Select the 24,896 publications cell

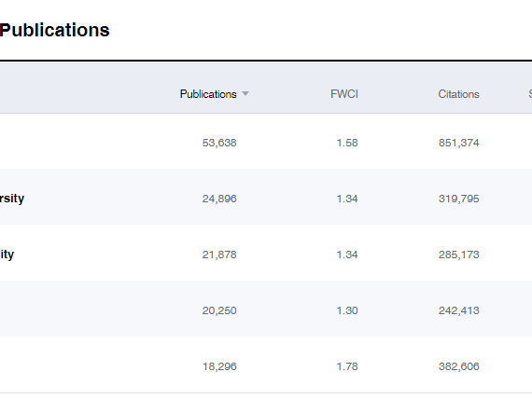click(219, 199)
